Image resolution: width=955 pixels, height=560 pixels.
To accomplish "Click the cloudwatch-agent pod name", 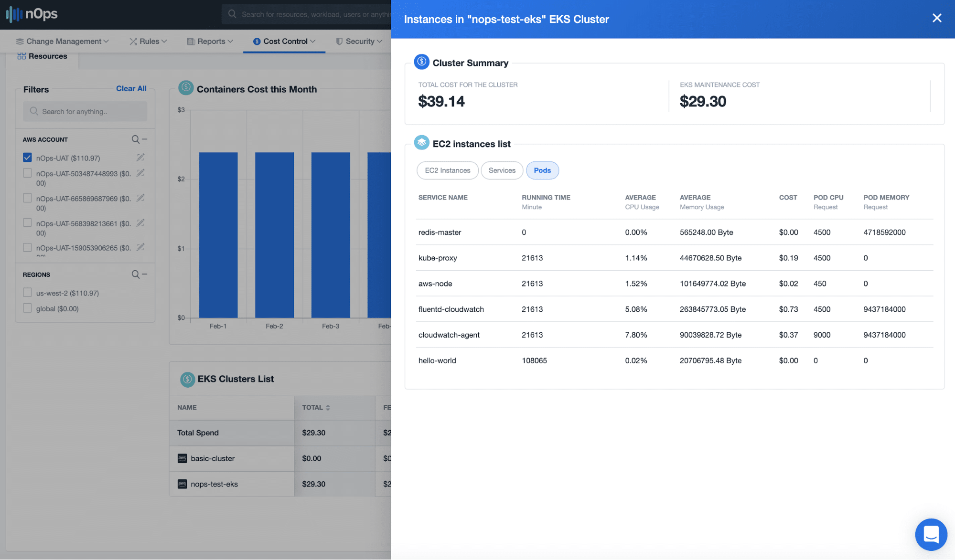I will pos(449,335).
